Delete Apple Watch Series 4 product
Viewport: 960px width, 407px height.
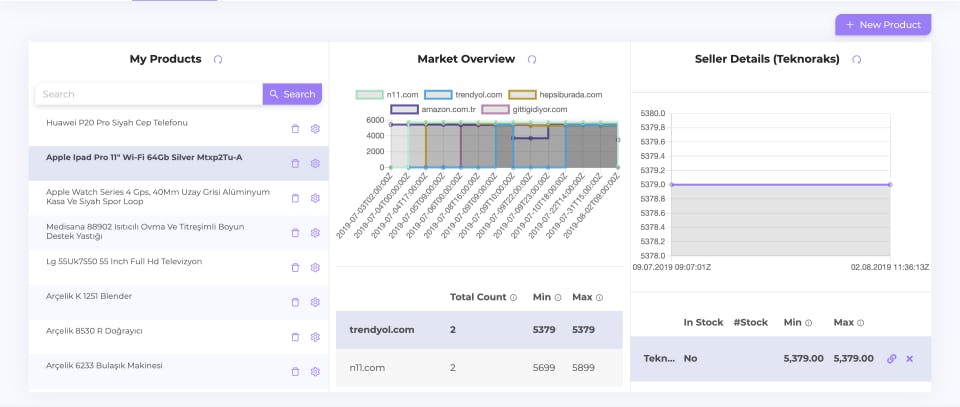295,198
